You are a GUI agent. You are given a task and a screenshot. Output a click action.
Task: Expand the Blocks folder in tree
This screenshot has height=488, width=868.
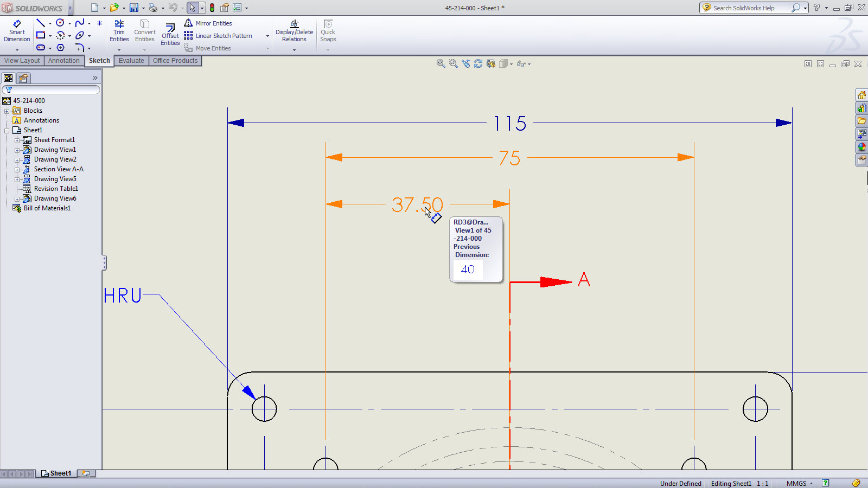(7, 111)
